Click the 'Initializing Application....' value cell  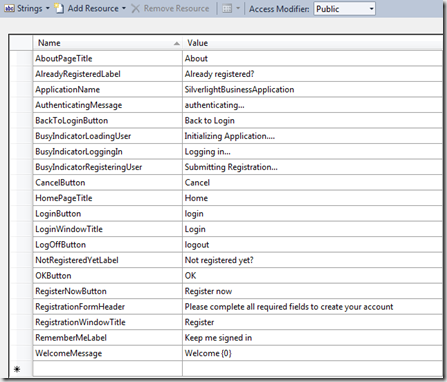(x=312, y=136)
